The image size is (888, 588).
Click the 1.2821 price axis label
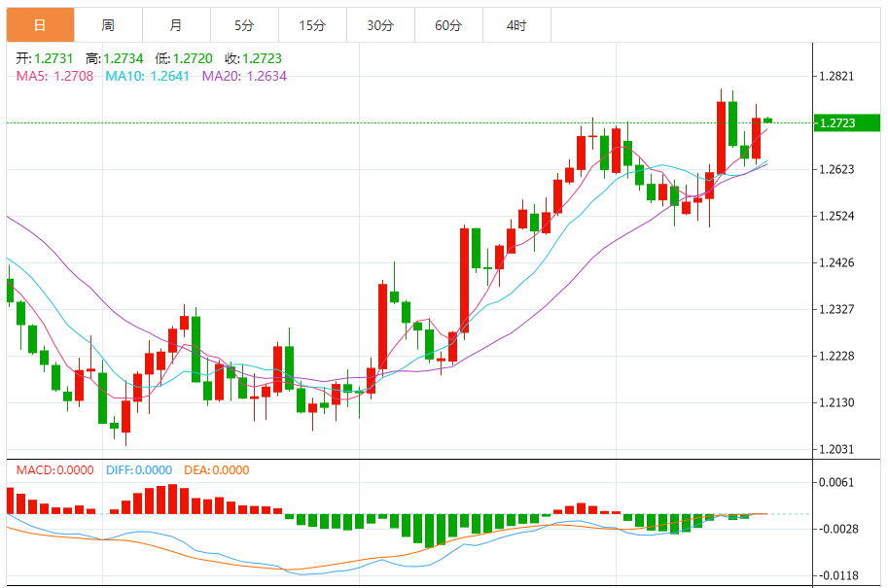(836, 77)
